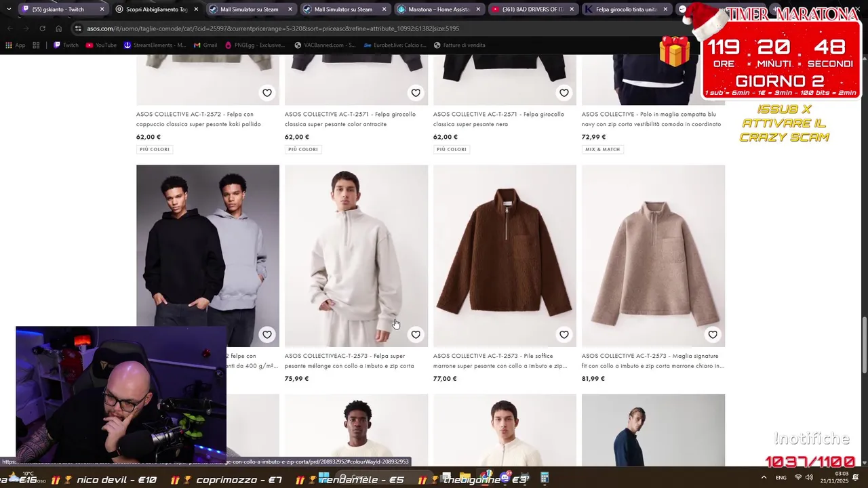Favorite the brown pile soffice 77,00 € heart
This screenshot has height=488, width=868.
564,335
